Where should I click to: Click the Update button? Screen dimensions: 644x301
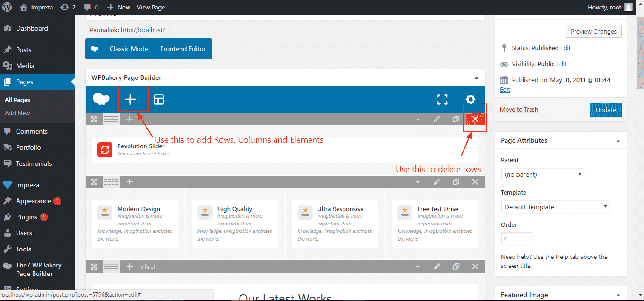(606, 110)
